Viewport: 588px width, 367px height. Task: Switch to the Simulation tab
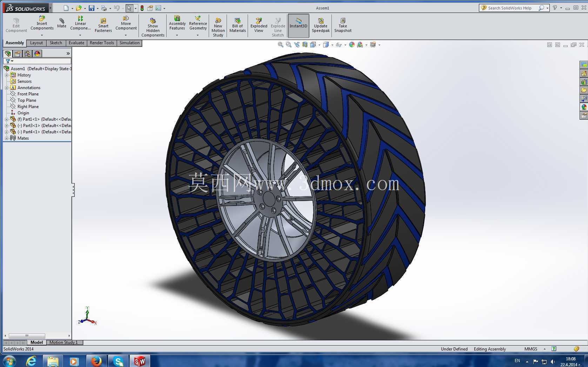click(x=129, y=43)
